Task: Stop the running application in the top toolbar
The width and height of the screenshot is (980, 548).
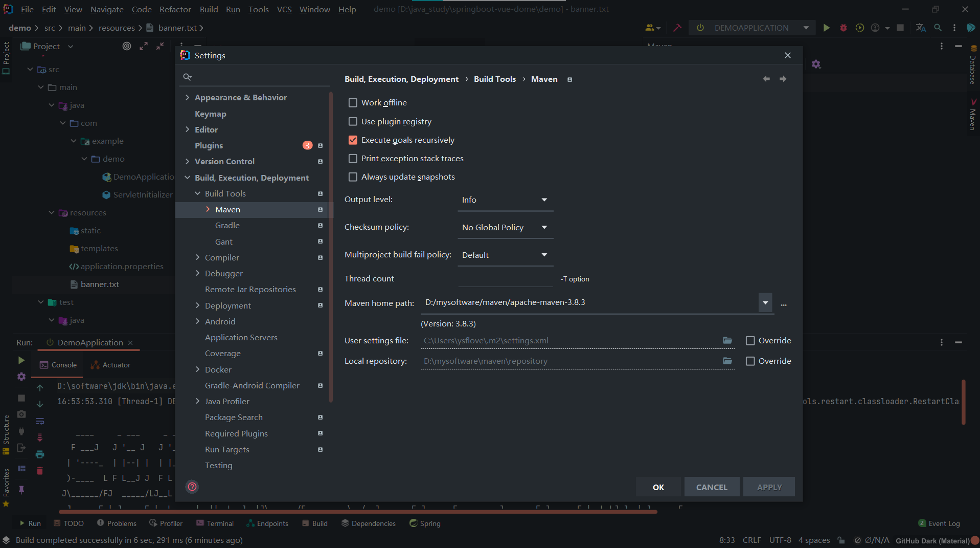Action: [900, 28]
